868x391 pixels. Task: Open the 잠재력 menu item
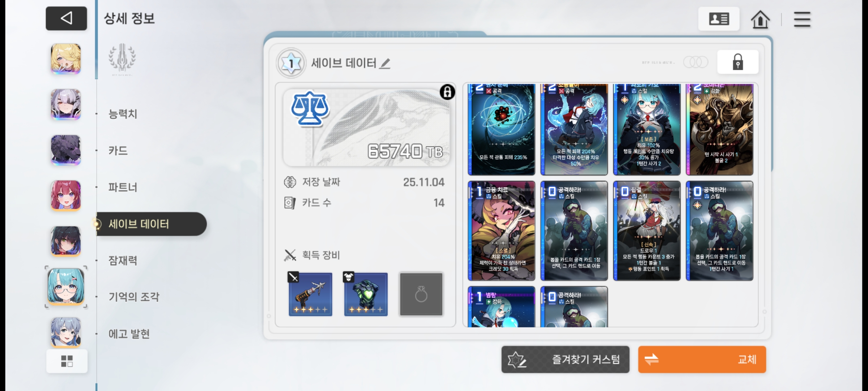click(x=123, y=260)
